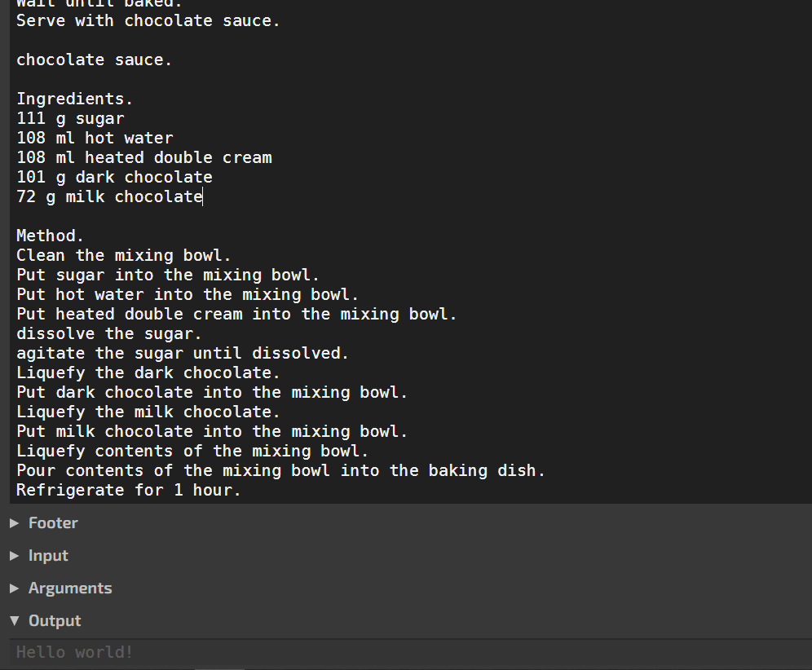Screen dimensions: 812x670
Task: Click the Output disclosure triangle
Action: [x=14, y=620]
